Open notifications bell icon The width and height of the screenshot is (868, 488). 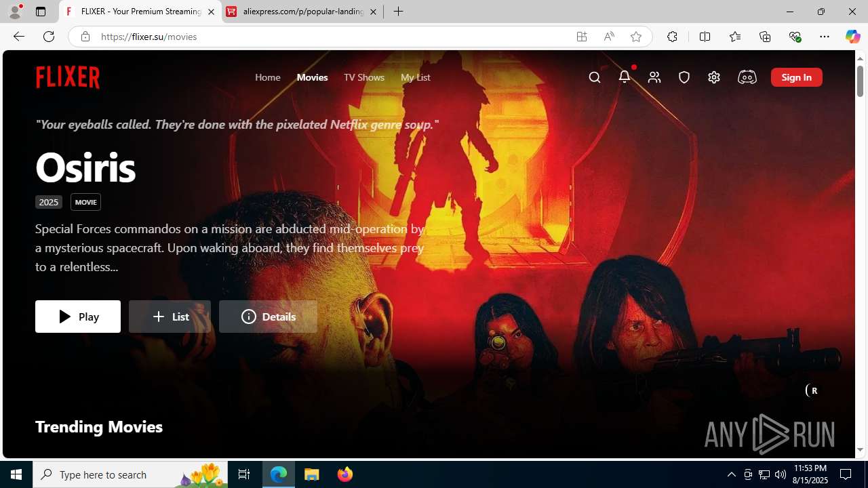[x=625, y=77]
